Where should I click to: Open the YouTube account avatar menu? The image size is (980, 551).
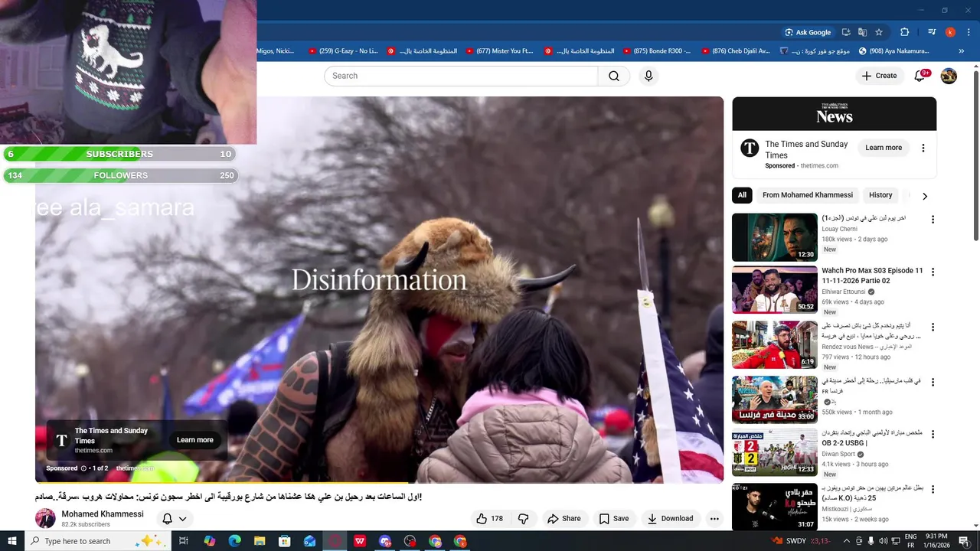click(949, 76)
